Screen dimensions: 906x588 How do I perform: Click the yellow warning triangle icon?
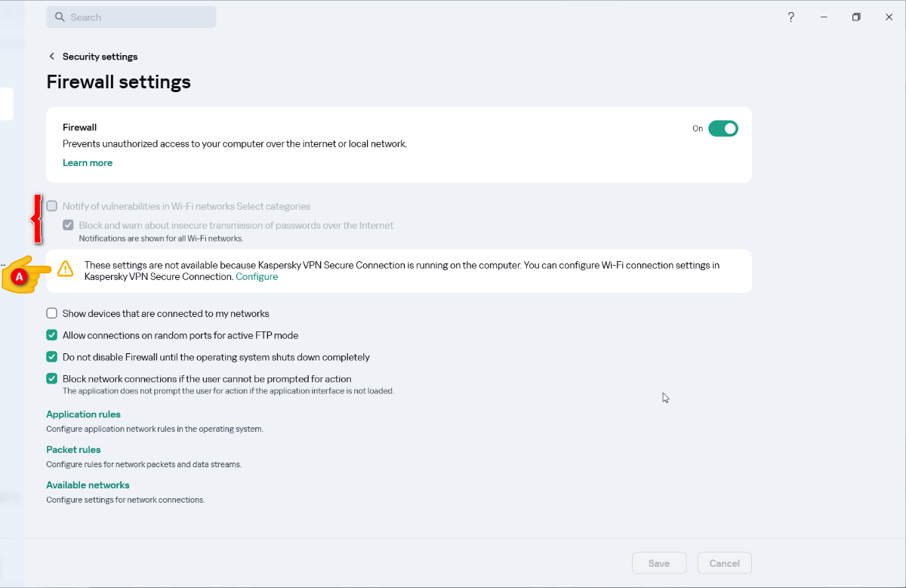66,269
